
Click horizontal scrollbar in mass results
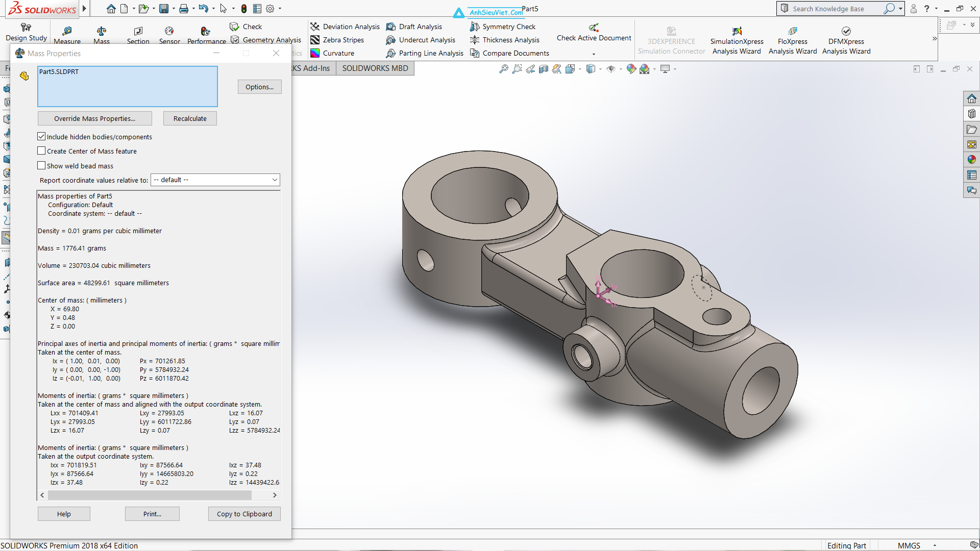point(150,495)
